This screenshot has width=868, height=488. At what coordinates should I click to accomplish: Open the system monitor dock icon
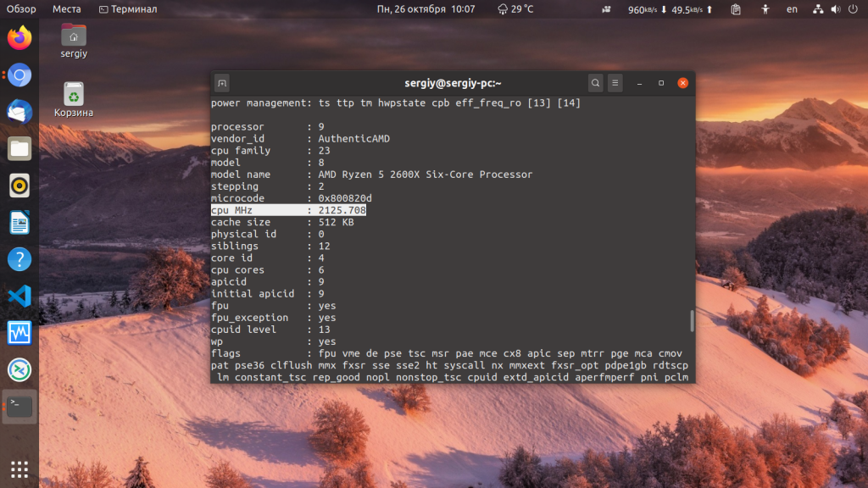click(19, 333)
